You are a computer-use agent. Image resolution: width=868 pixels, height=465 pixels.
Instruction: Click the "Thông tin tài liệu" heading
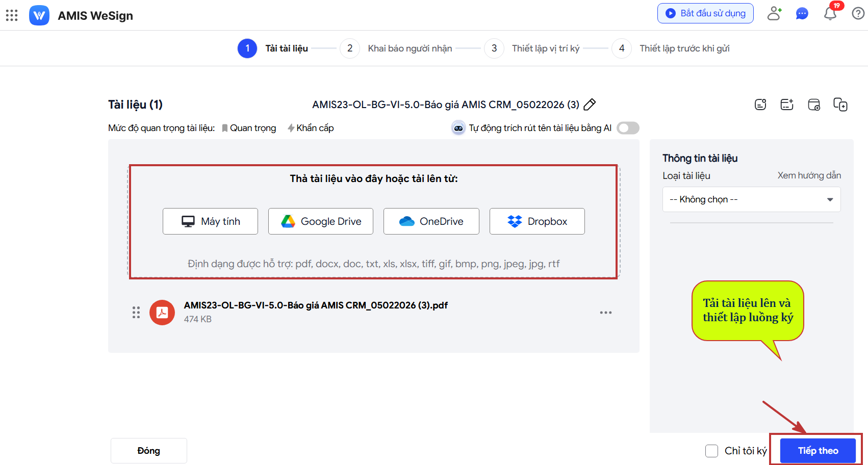[x=700, y=158]
